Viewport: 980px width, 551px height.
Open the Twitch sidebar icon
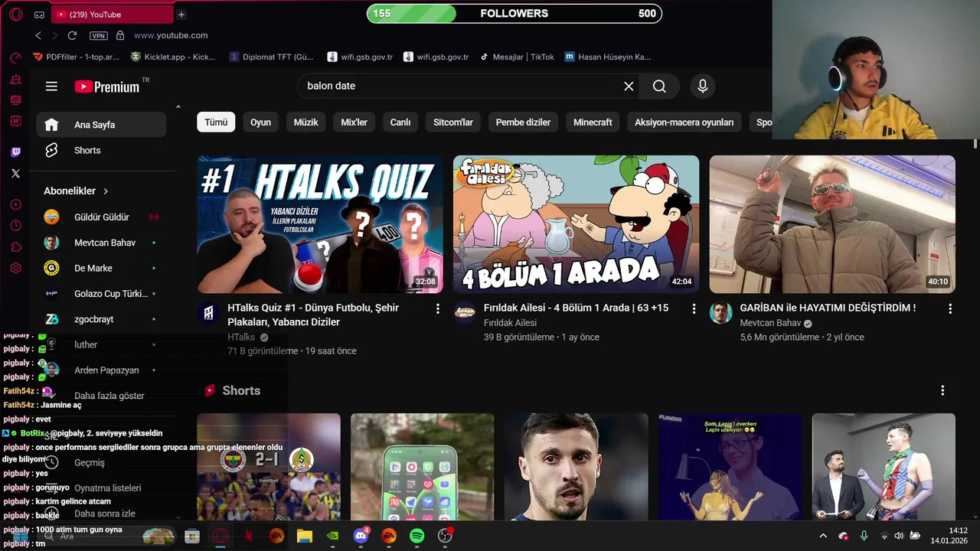tap(15, 152)
